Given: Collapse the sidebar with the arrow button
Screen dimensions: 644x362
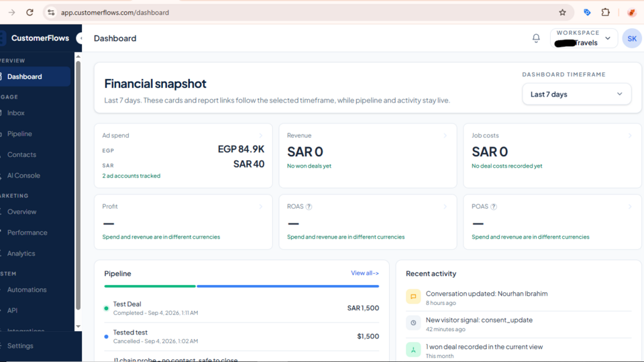Looking at the screenshot, I should [x=80, y=38].
